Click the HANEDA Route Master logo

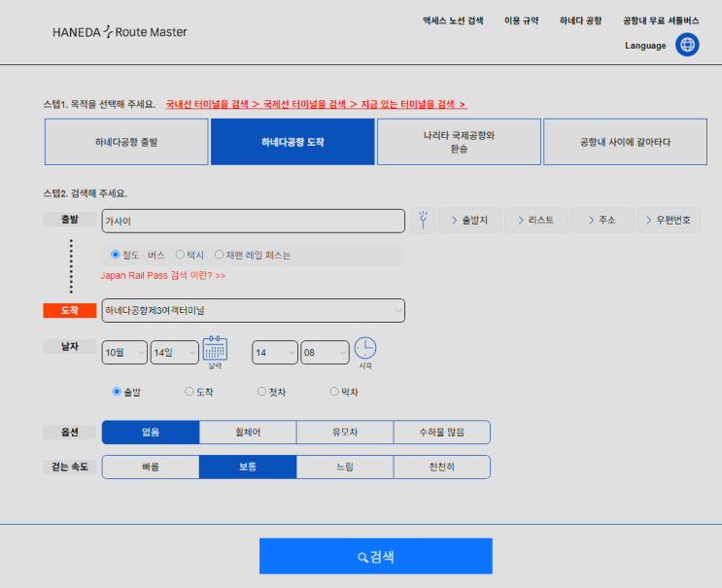(x=120, y=32)
